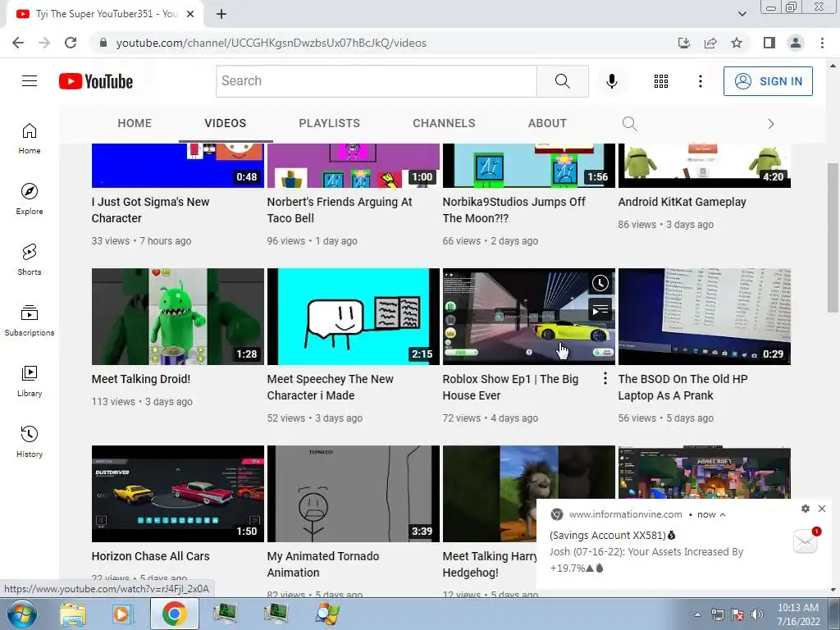
Task: Switch to CHANNELS tab
Action: [444, 123]
